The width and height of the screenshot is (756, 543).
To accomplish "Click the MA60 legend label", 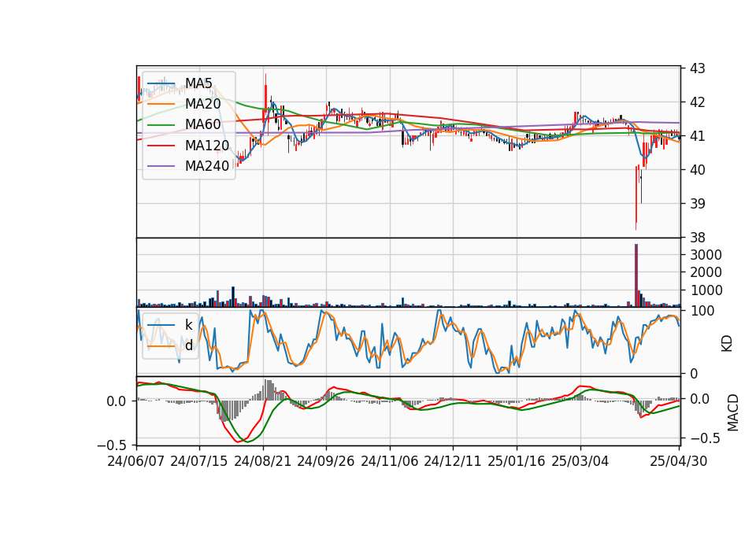I will click(202, 124).
